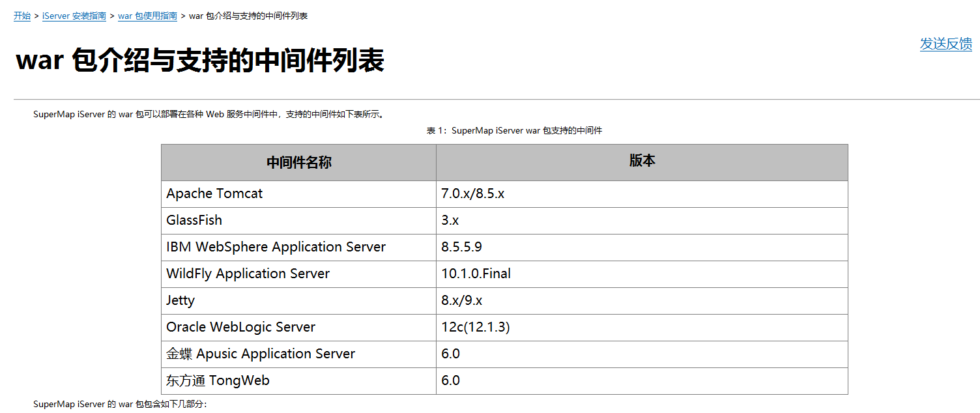Screen dimensions: 980x413
Task: Select the 8.5.5.9 version cell
Action: (461, 247)
